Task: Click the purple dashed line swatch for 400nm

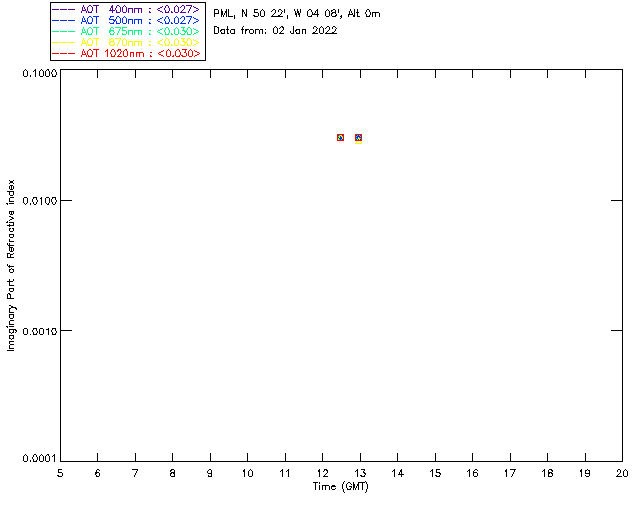Action: click(64, 9)
